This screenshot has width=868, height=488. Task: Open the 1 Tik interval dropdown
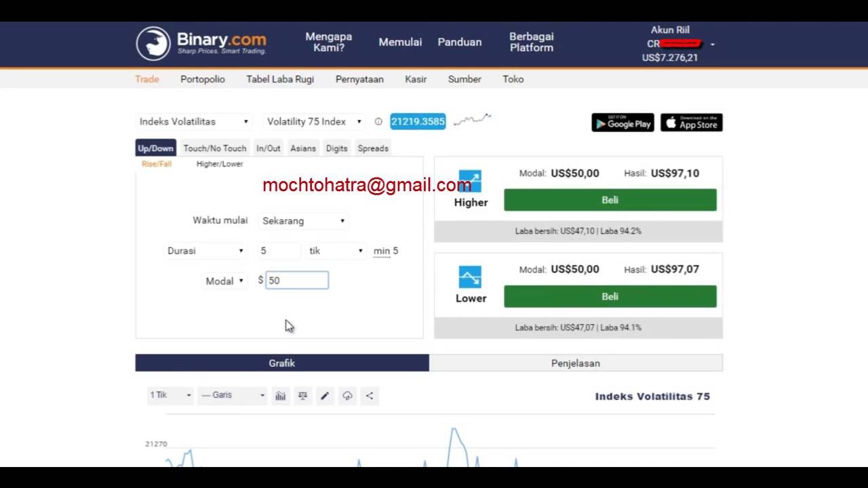point(171,395)
